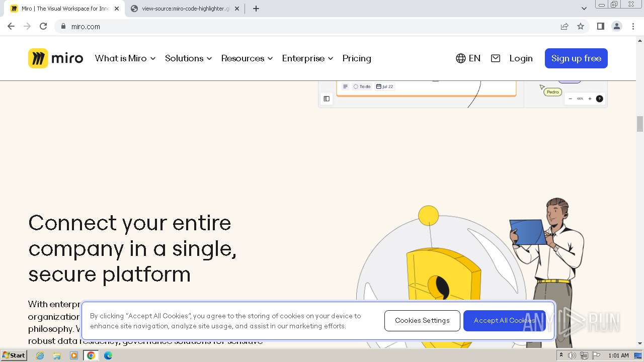Accept All Cookies
This screenshot has height=362, width=644.
(505, 321)
